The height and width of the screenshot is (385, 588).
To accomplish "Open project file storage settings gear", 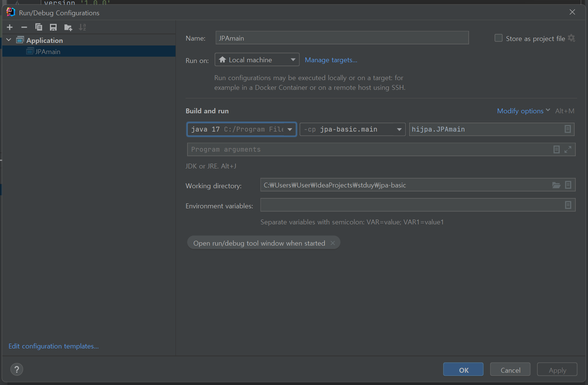I will [572, 38].
